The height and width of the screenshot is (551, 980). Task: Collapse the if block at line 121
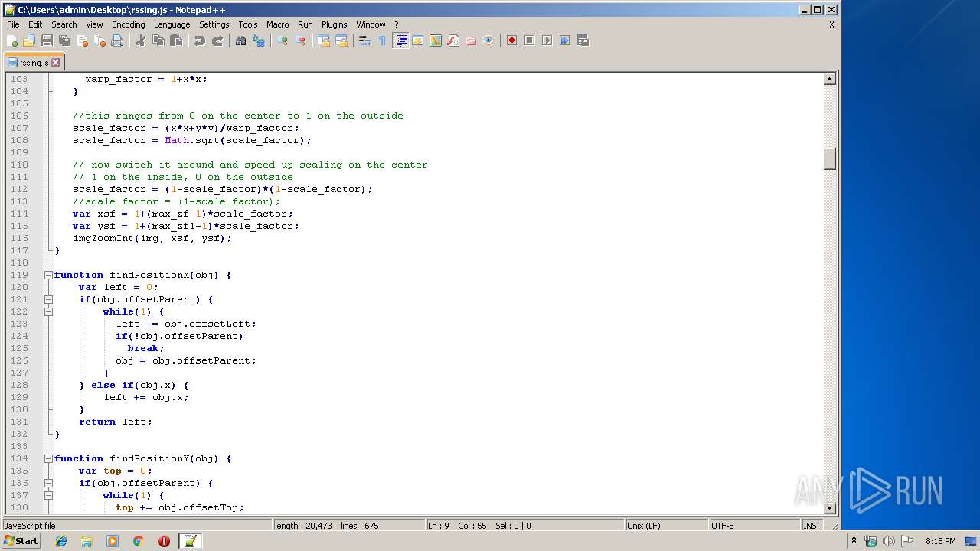pos(48,299)
